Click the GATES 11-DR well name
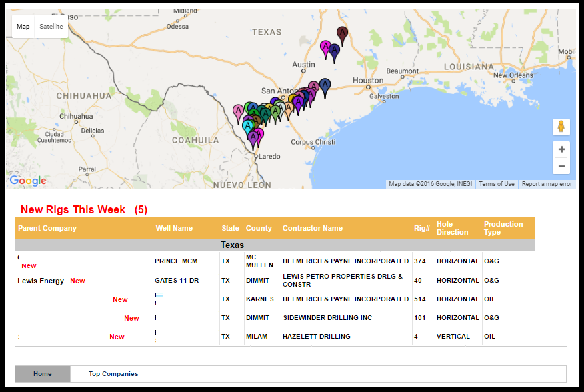 click(x=177, y=281)
